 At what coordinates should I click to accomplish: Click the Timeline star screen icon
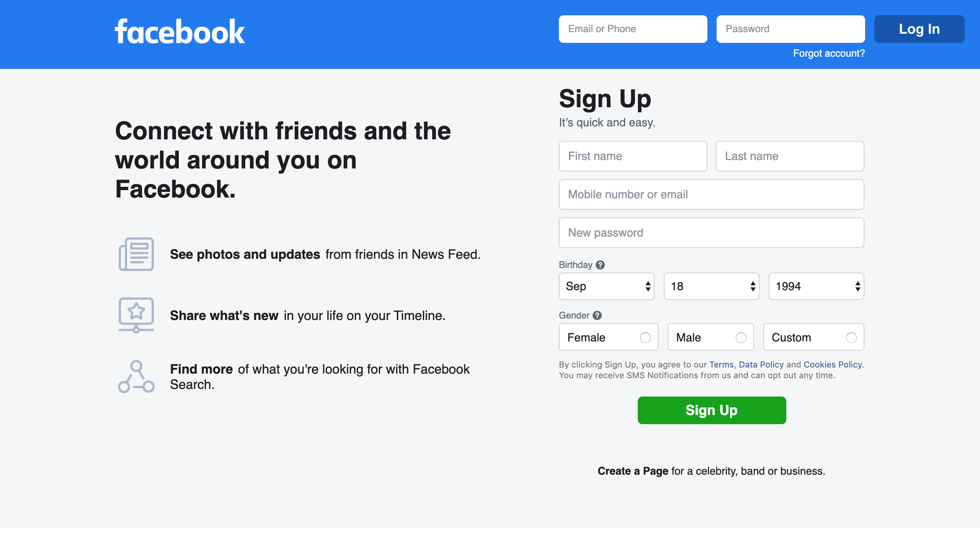tap(136, 315)
